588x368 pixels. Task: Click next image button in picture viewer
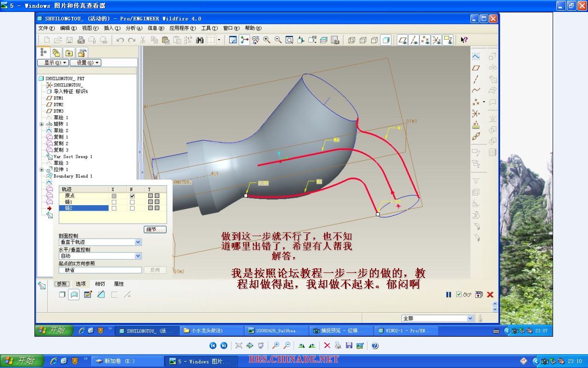(224, 345)
